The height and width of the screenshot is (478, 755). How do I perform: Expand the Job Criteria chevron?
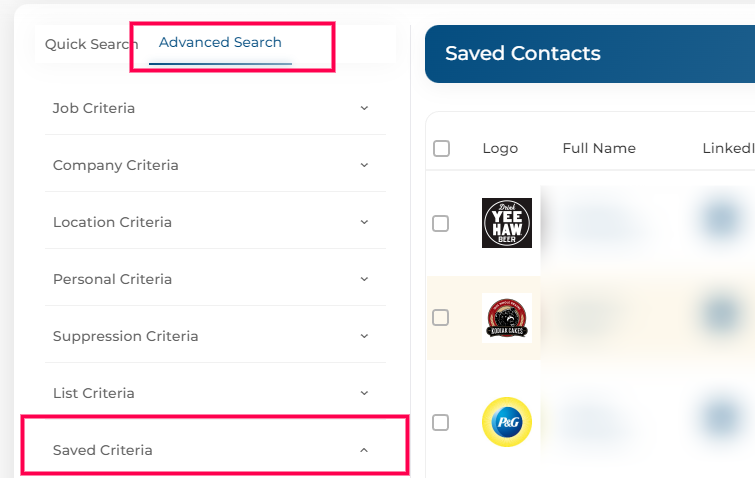click(364, 108)
